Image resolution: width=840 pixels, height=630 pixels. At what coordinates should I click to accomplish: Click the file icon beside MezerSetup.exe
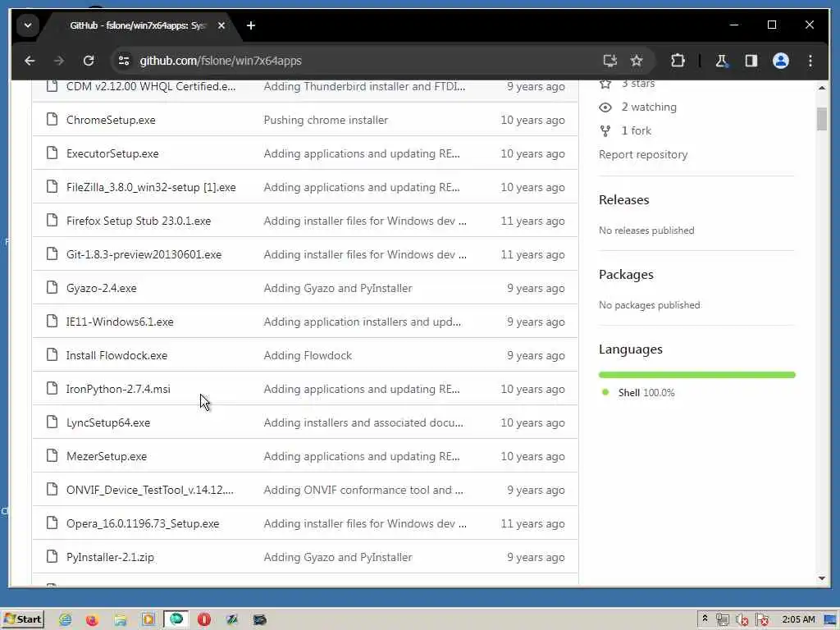[x=52, y=455]
